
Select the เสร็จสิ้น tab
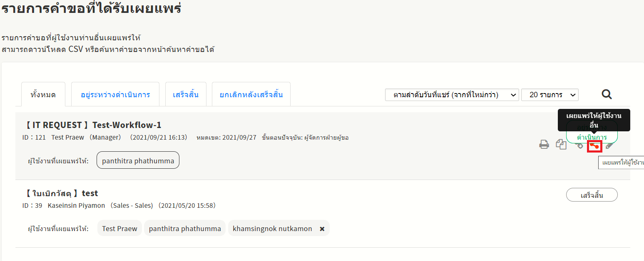click(186, 94)
